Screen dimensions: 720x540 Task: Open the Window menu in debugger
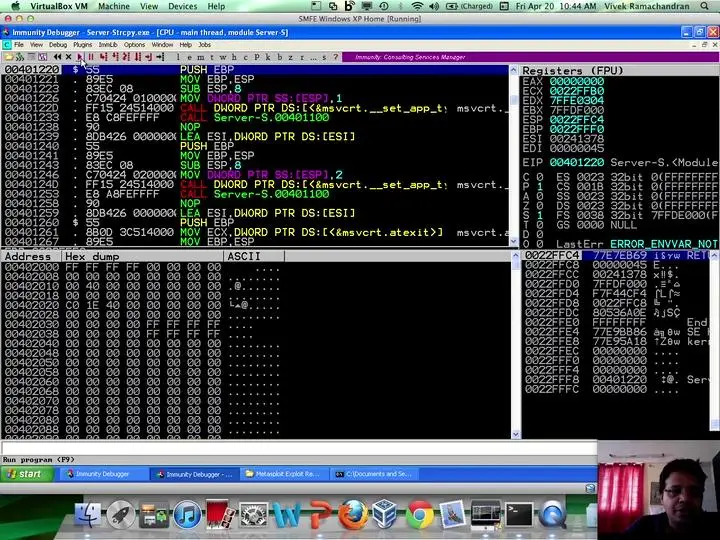[162, 45]
